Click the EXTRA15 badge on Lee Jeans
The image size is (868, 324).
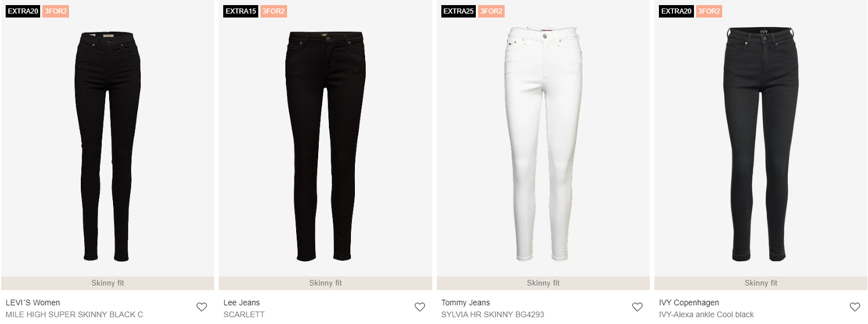[x=241, y=11]
